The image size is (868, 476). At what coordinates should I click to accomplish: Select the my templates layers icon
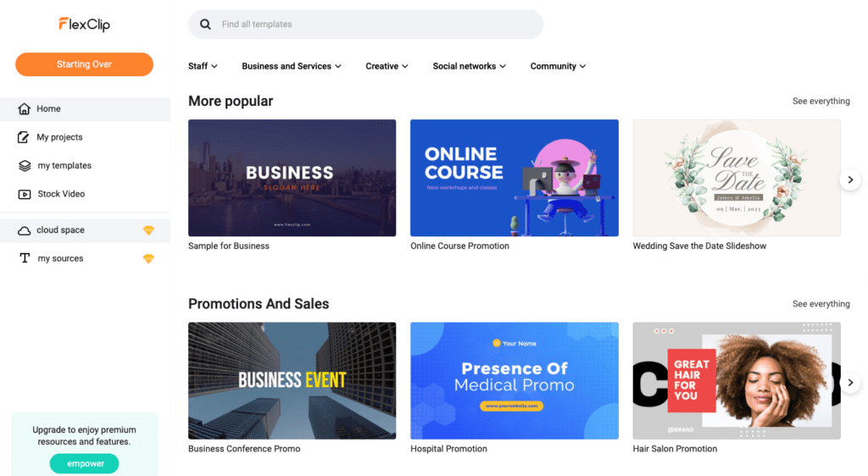(x=25, y=166)
